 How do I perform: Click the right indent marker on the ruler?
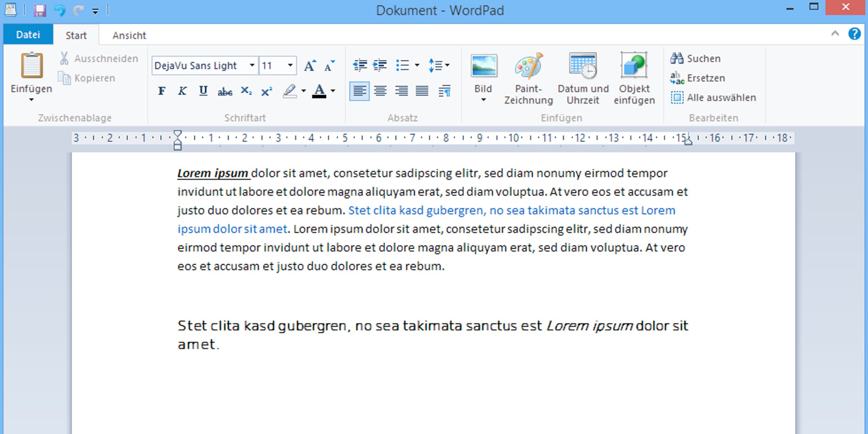(688, 142)
